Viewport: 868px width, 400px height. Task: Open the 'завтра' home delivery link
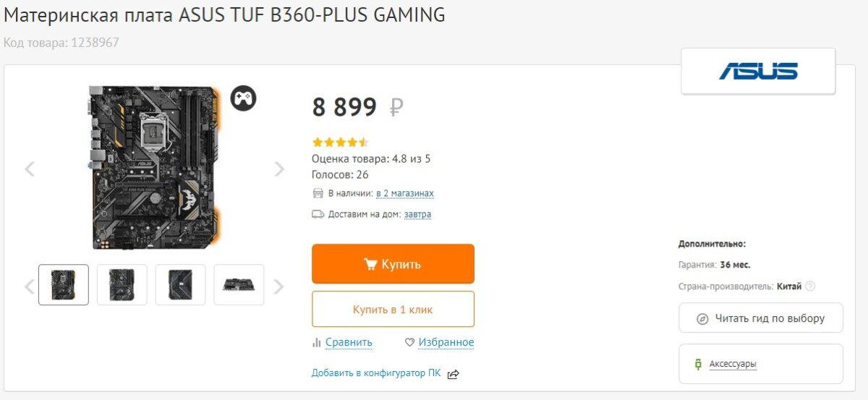coord(417,214)
